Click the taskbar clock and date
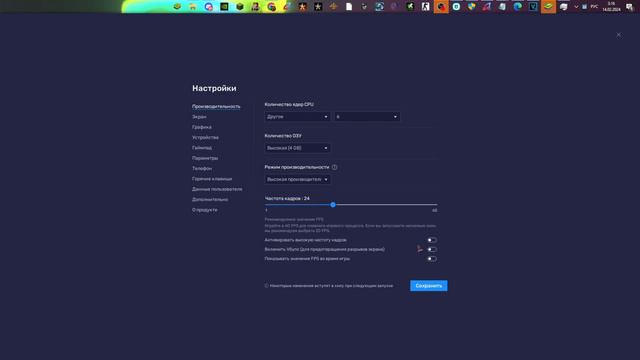Viewport: 640px width, 360px height. pos(611,7)
